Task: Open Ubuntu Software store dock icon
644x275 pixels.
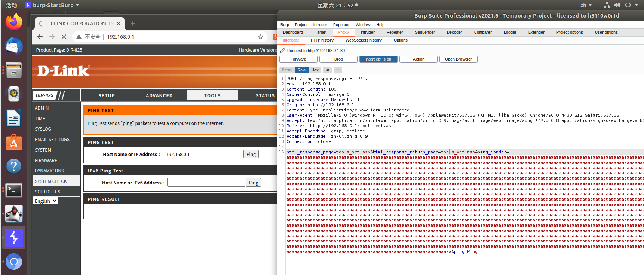Action: [14, 142]
